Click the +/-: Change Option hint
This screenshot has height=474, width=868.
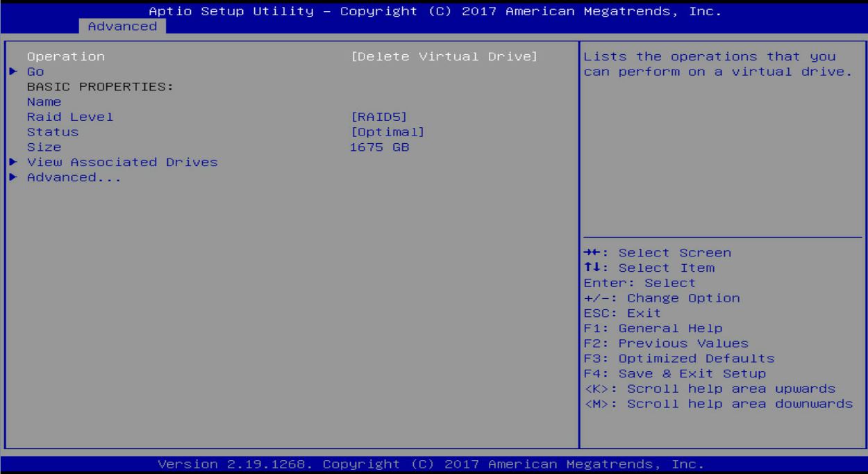[662, 298]
